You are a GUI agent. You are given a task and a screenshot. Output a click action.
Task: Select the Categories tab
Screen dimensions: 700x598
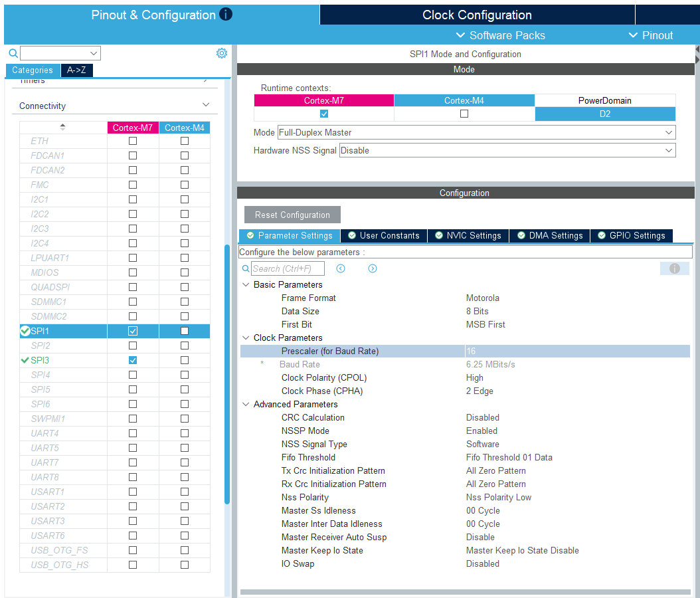point(32,70)
